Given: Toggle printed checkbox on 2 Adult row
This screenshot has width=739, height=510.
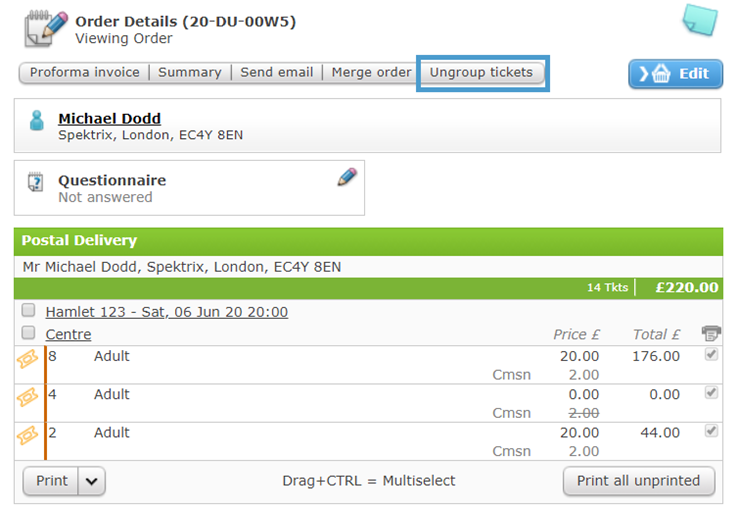Looking at the screenshot, I should click(x=711, y=431).
